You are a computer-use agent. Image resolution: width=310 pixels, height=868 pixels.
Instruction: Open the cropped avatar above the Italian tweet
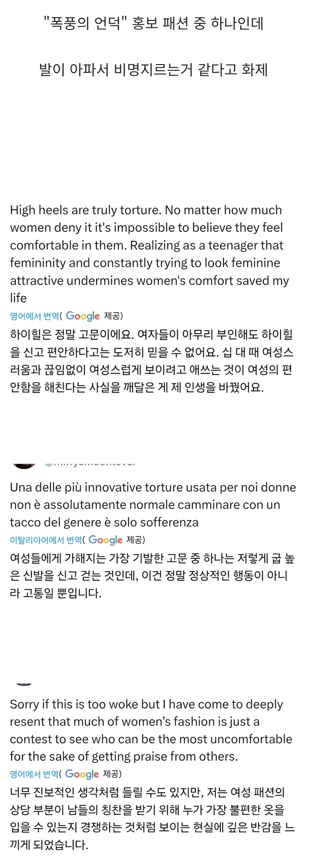click(24, 465)
